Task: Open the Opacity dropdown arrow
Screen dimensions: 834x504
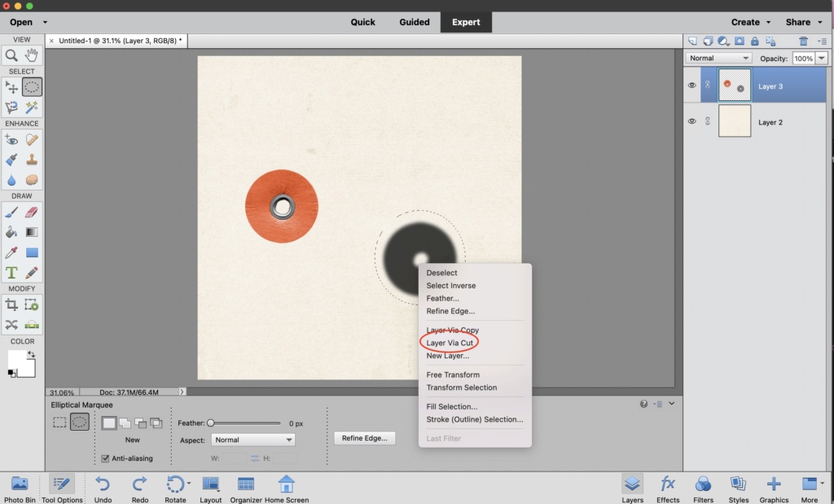Action: 822,58
